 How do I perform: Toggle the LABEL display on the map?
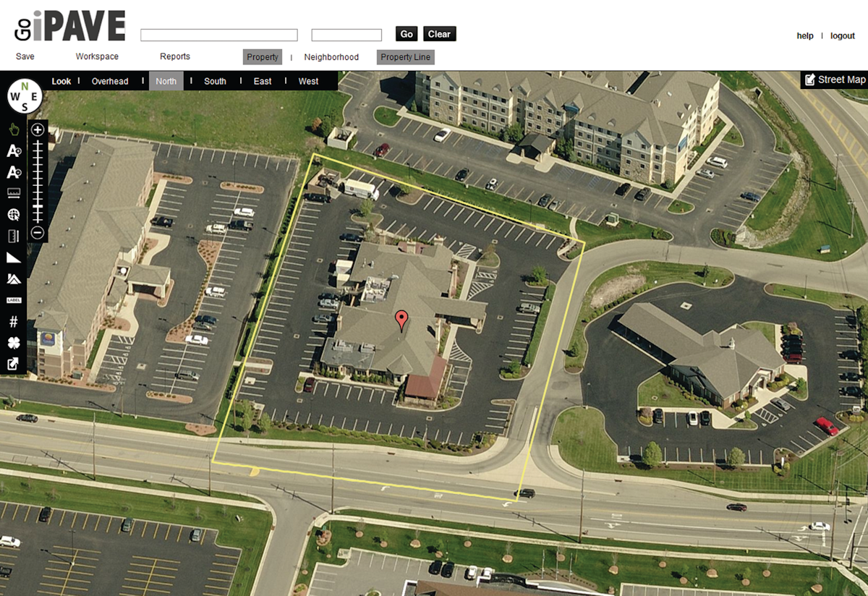pos(13,299)
